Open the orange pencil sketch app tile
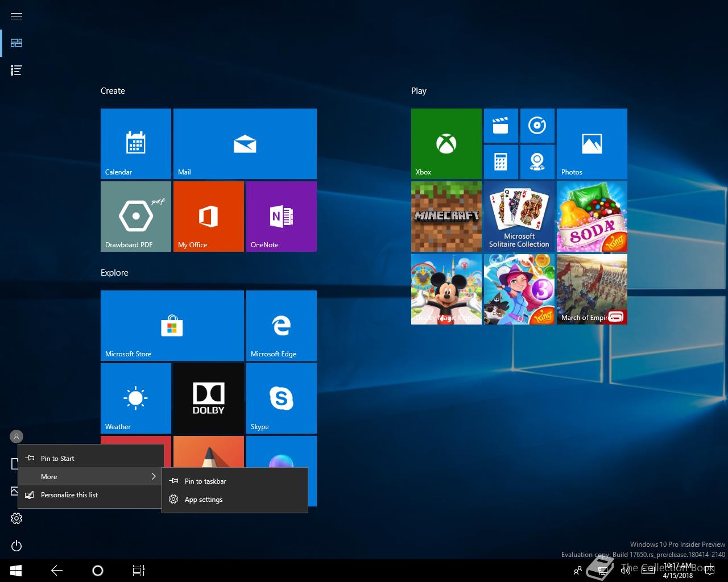The image size is (728, 582). click(x=209, y=451)
